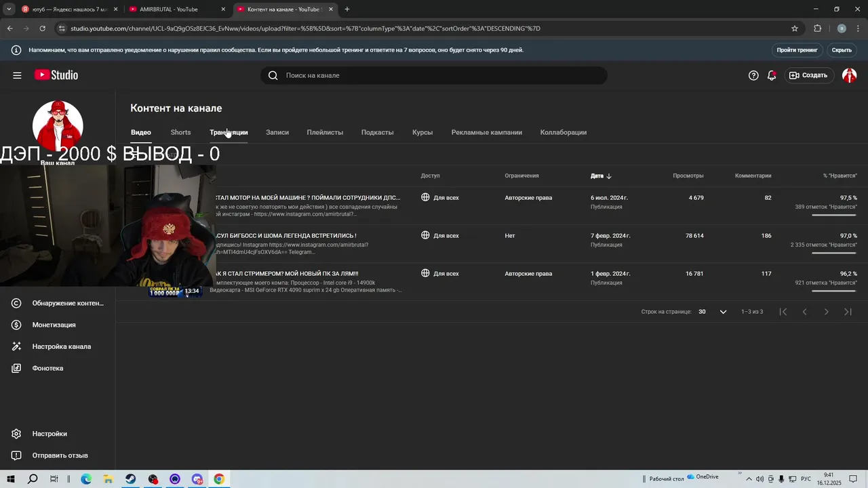Image resolution: width=868 pixels, height=488 pixels.
Task: Click Авторские права restriction for 1 февр. video
Action: tap(528, 274)
